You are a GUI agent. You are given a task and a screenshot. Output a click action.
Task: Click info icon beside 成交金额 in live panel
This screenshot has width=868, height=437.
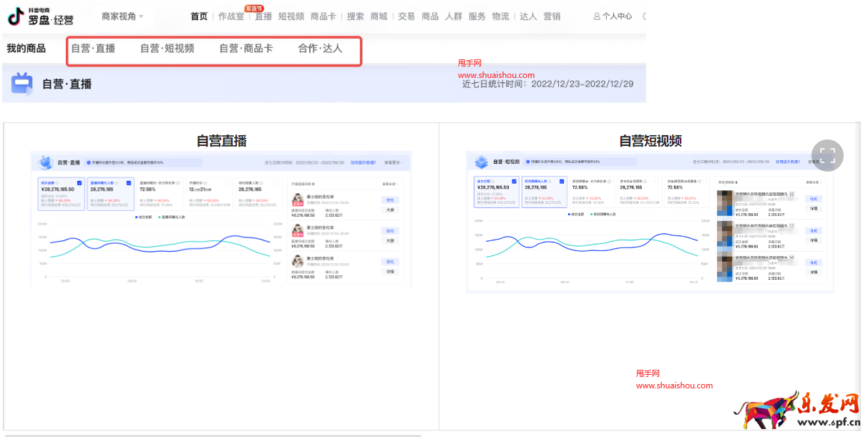click(x=57, y=182)
